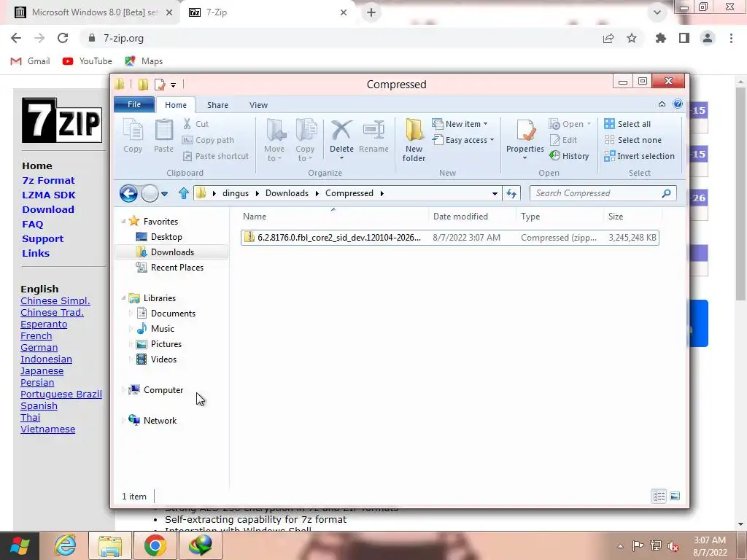
Task: Click Invert selection in the ribbon
Action: [x=639, y=156]
